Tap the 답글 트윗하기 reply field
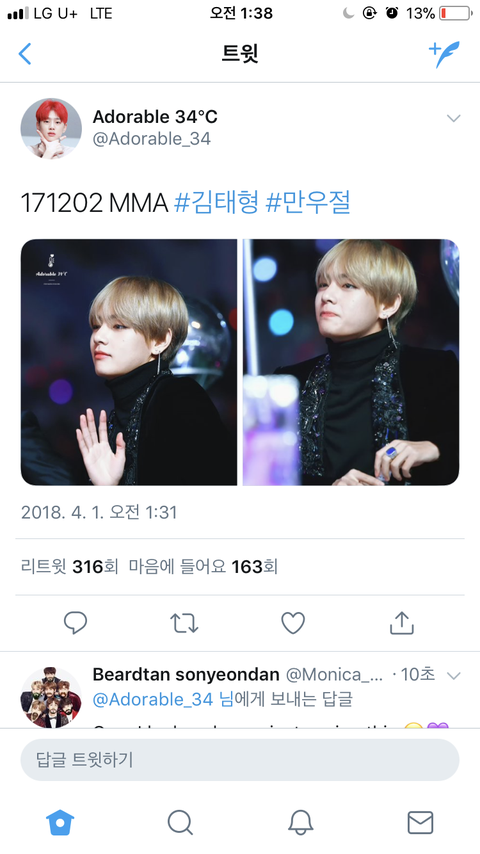This screenshot has width=480, height=854. point(240,760)
